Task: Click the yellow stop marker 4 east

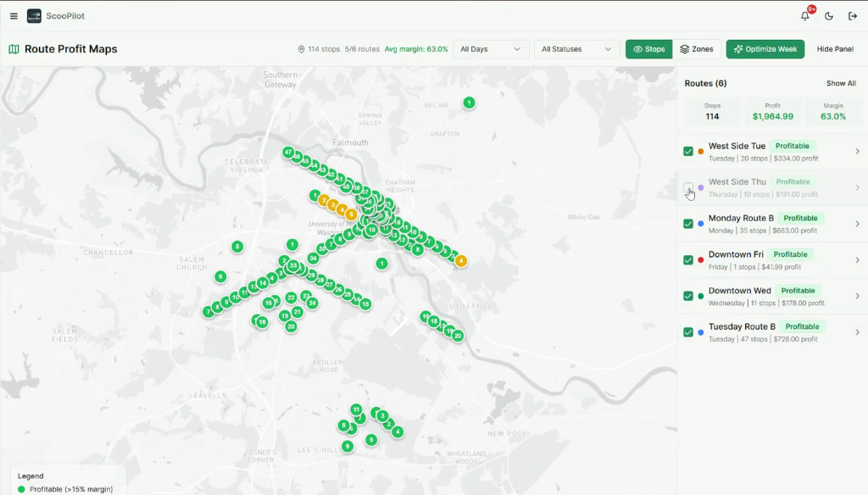Action: point(460,261)
